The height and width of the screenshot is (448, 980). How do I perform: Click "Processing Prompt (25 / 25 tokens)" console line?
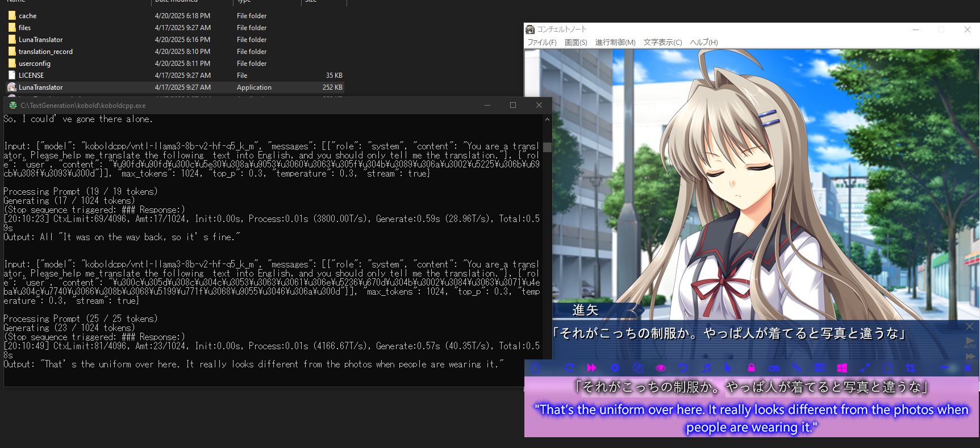click(81, 319)
